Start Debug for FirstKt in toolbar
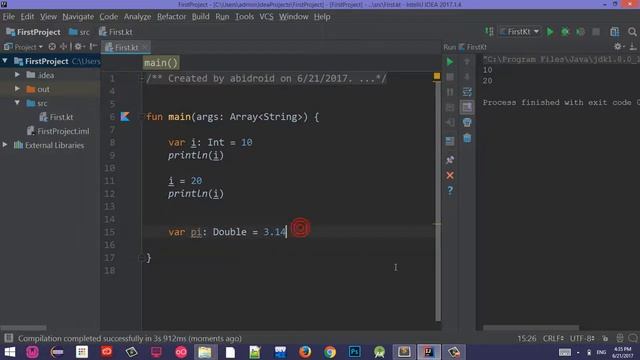The height and width of the screenshot is (360, 640). (x=565, y=32)
